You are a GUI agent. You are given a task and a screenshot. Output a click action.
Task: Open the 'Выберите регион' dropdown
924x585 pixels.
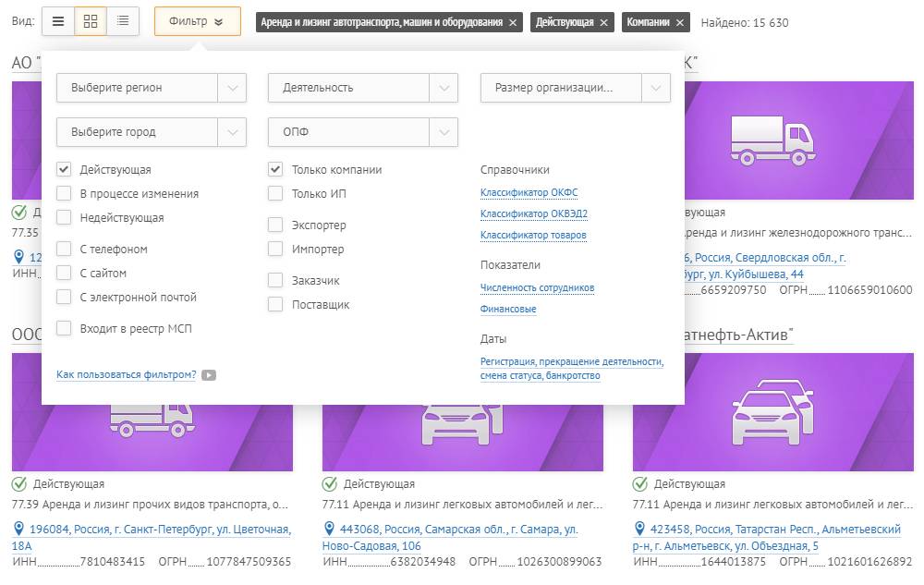tap(151, 88)
